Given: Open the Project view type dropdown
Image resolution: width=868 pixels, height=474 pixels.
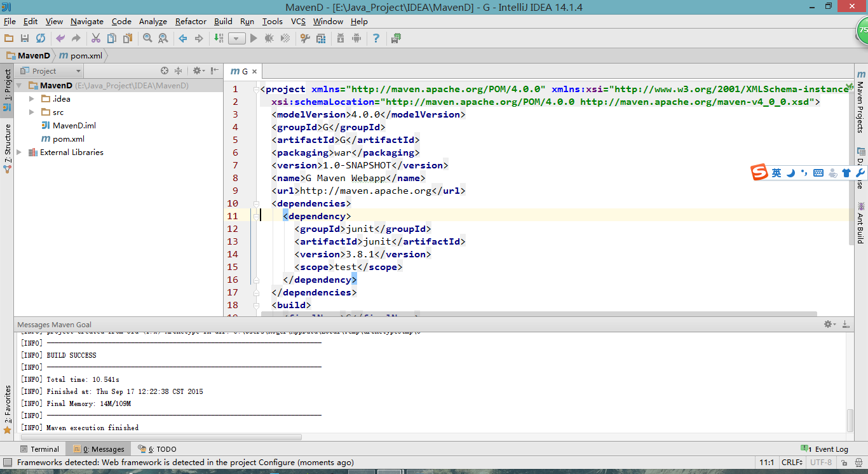Looking at the screenshot, I should [x=50, y=71].
